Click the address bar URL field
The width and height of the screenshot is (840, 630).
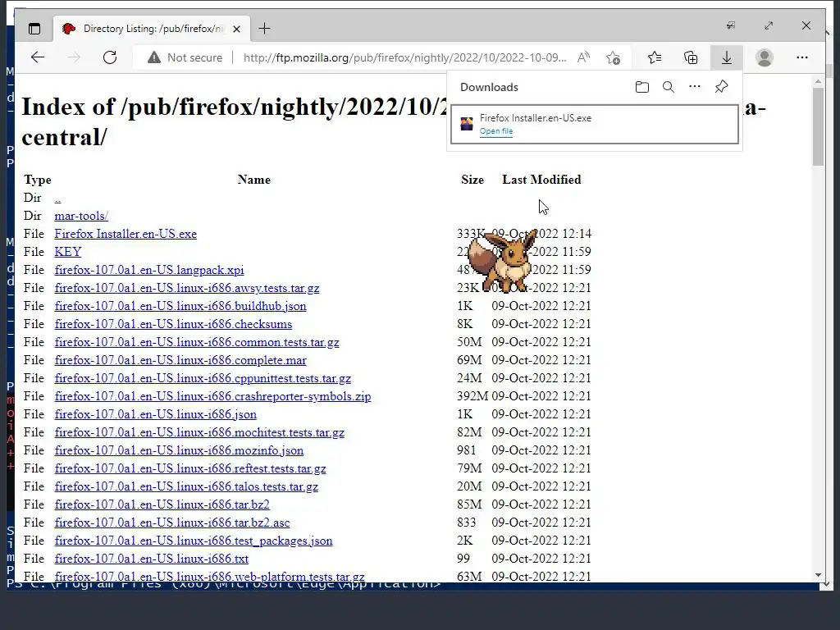coord(404,57)
